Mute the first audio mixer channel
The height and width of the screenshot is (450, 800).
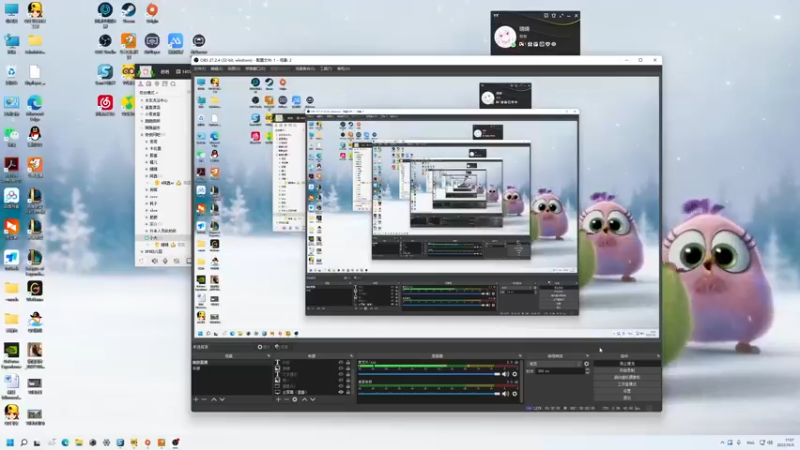coord(506,374)
